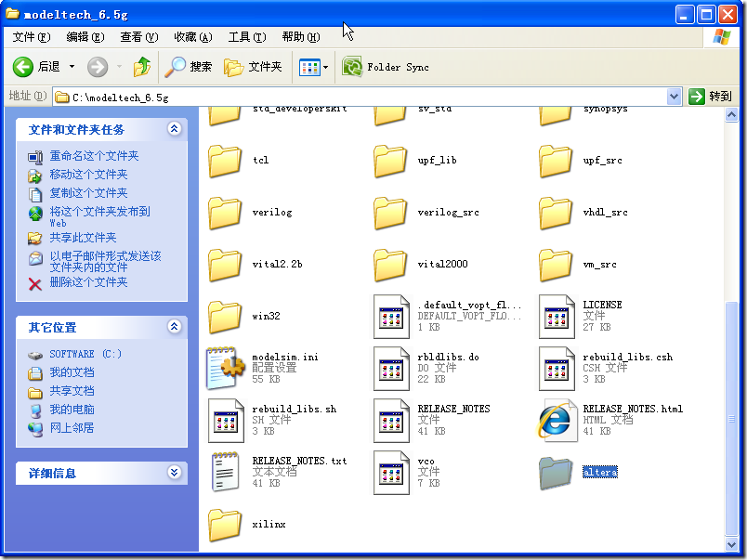This screenshot has height=560, width=747.
Task: Click 将这个文件夹发布到 Web link
Action: pyautogui.click(x=100, y=216)
